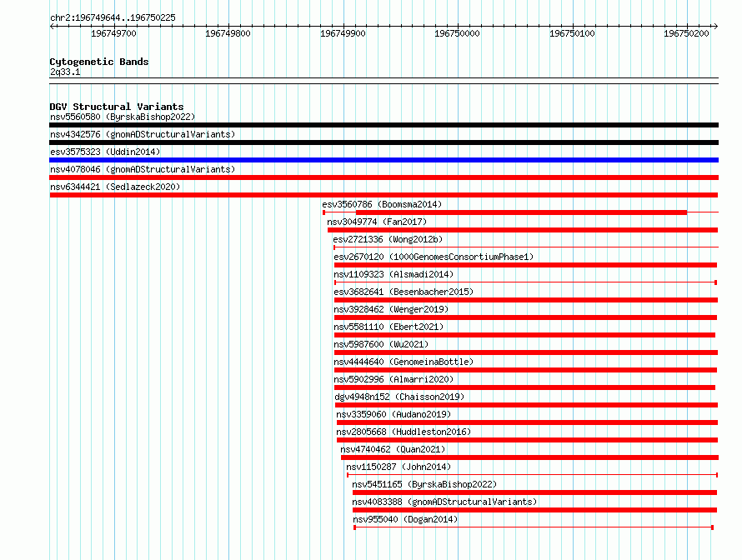Open nsv5902996 (Almarri2020) label
Viewport: 742px width, 560px height.
[x=394, y=379]
